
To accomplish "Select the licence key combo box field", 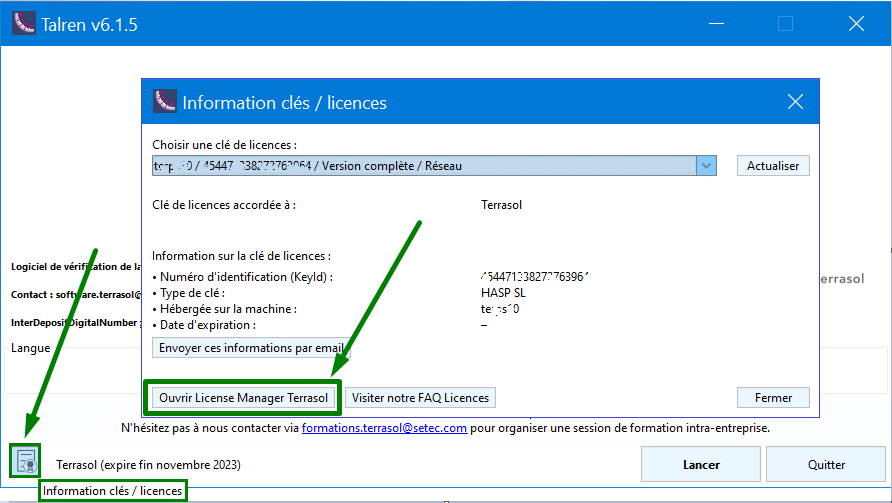I will pos(434,166).
